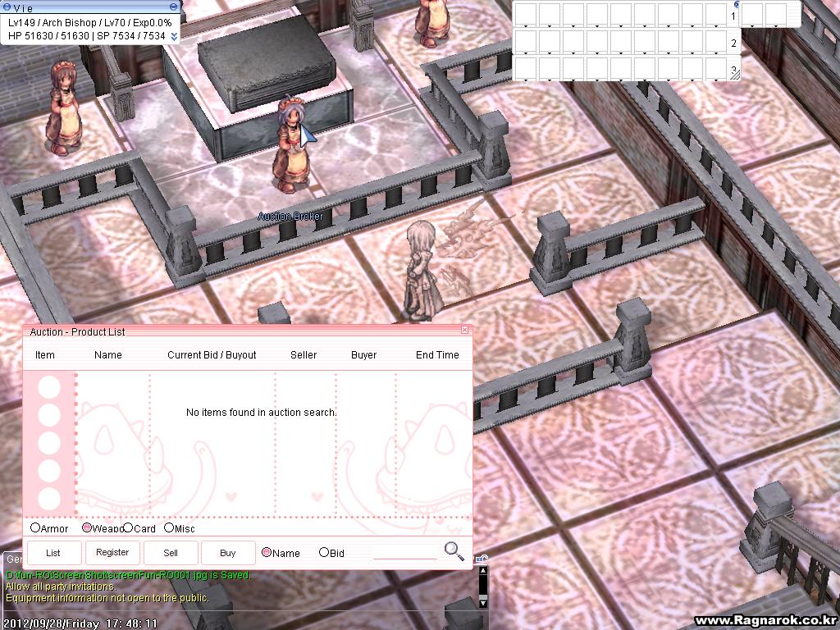This screenshot has height=630, width=840.
Task: Click the first hotkey slot in row 3
Action: click(526, 69)
